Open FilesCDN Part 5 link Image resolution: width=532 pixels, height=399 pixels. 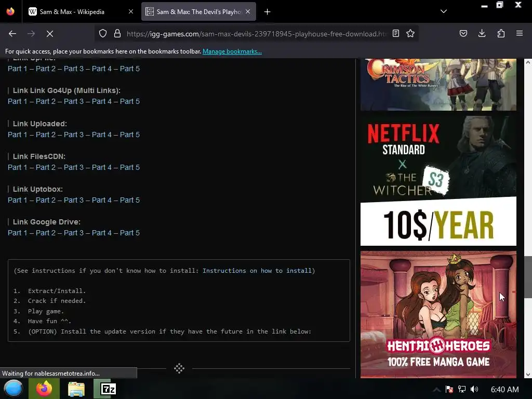tap(129, 167)
